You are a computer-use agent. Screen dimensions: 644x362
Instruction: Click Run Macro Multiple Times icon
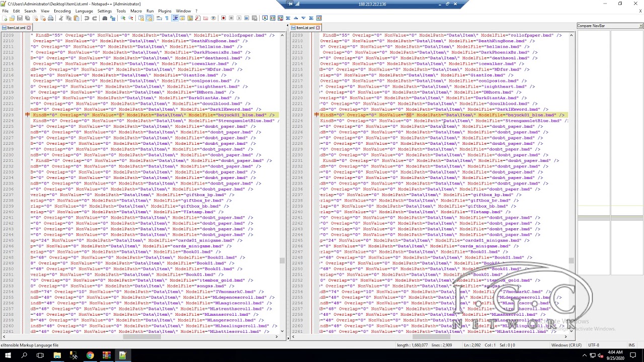[247, 18]
